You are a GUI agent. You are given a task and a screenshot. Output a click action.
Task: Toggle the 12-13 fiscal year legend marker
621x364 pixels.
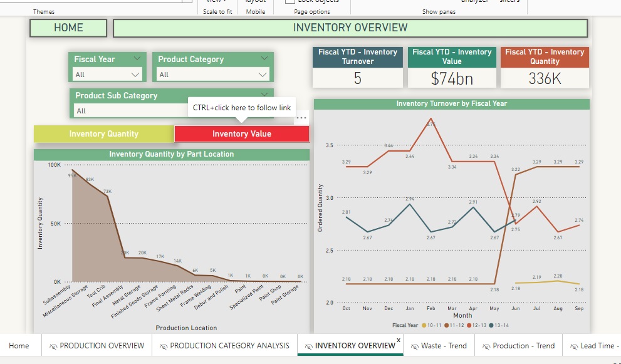click(470, 326)
